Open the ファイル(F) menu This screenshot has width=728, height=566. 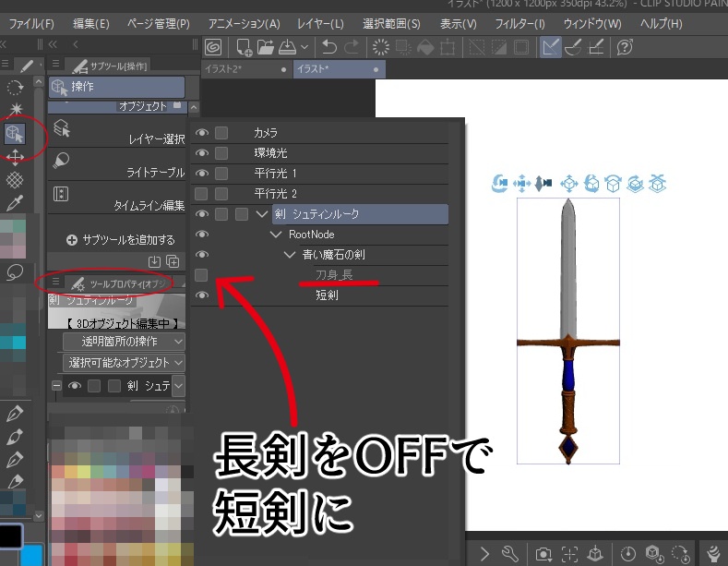(x=31, y=23)
